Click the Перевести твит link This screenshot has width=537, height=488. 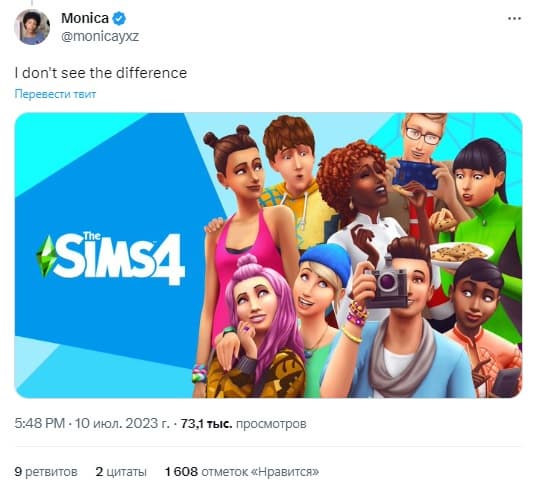[x=55, y=94]
